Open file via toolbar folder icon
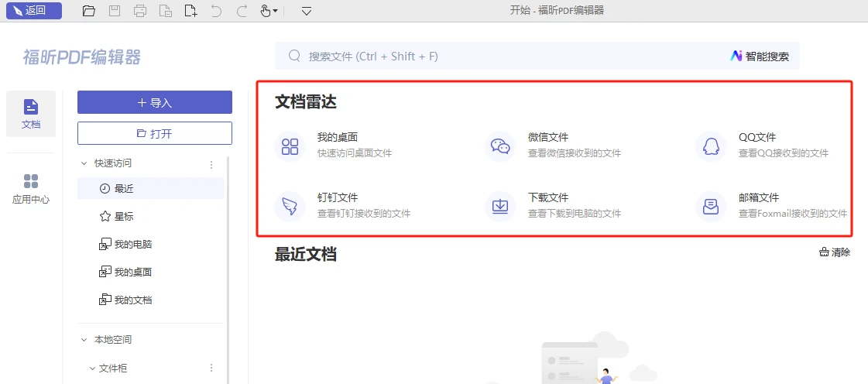Viewport: 868px width, 384px height. pyautogui.click(x=88, y=11)
